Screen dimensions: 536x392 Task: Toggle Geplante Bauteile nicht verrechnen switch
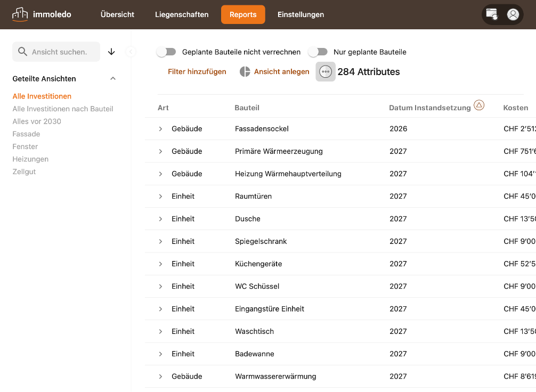pos(166,52)
